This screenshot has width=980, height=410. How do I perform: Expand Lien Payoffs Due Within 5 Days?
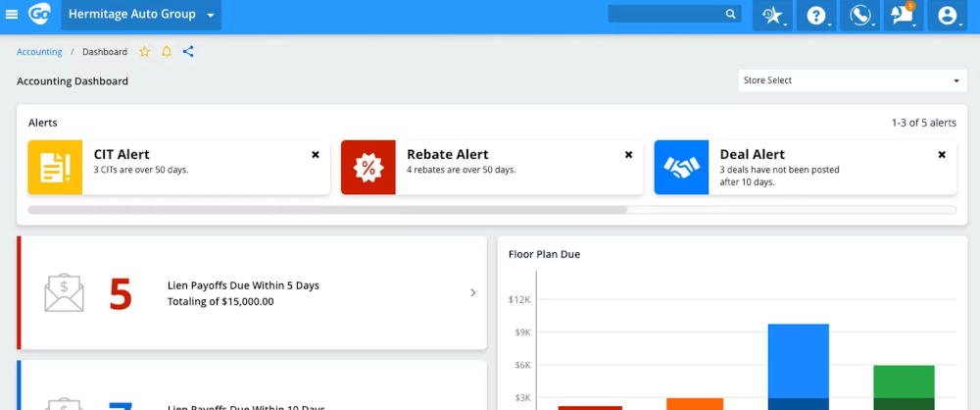(x=473, y=292)
